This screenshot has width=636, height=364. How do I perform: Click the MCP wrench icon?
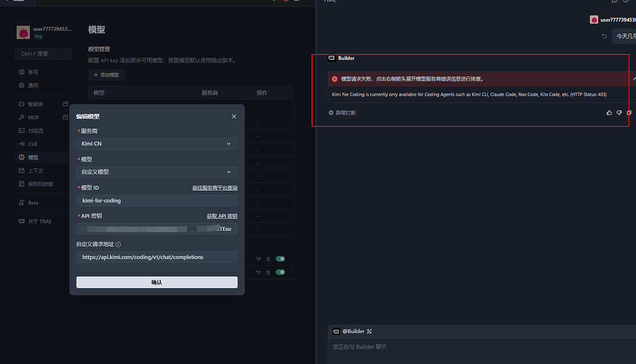[x=22, y=117]
